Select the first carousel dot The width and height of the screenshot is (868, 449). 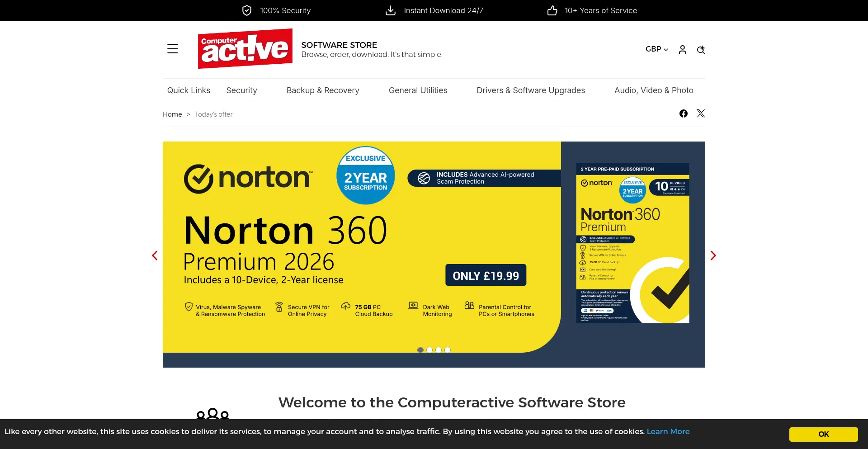[x=420, y=350]
